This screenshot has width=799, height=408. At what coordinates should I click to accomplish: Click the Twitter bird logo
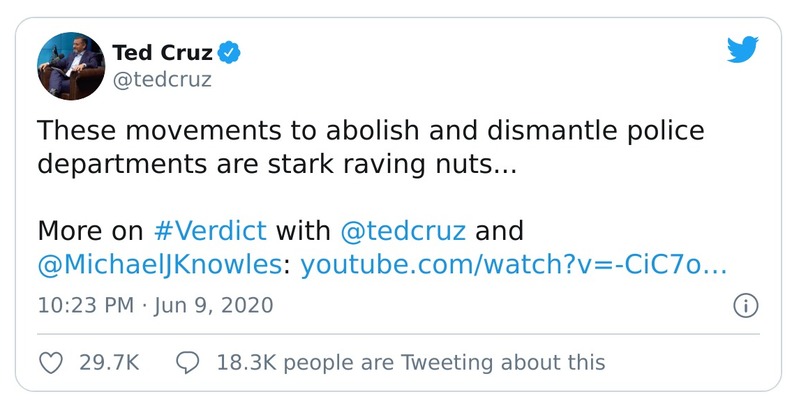(x=741, y=50)
